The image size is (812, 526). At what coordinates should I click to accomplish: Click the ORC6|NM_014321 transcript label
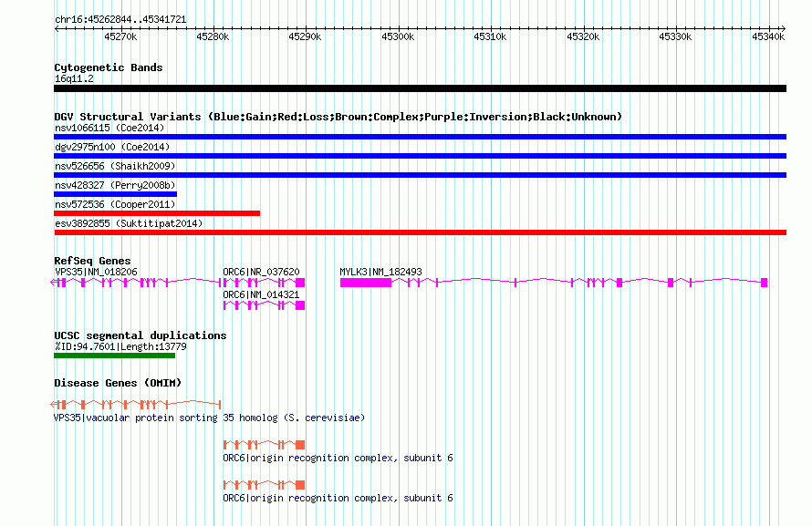[261, 294]
